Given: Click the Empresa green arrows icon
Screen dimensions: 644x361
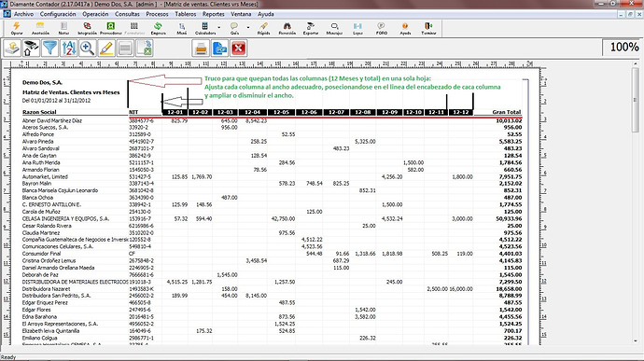Looking at the screenshot, I should tap(158, 28).
